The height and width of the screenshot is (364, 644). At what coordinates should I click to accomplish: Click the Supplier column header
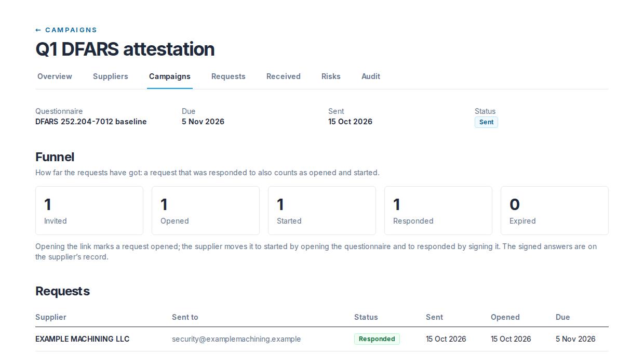point(51,317)
